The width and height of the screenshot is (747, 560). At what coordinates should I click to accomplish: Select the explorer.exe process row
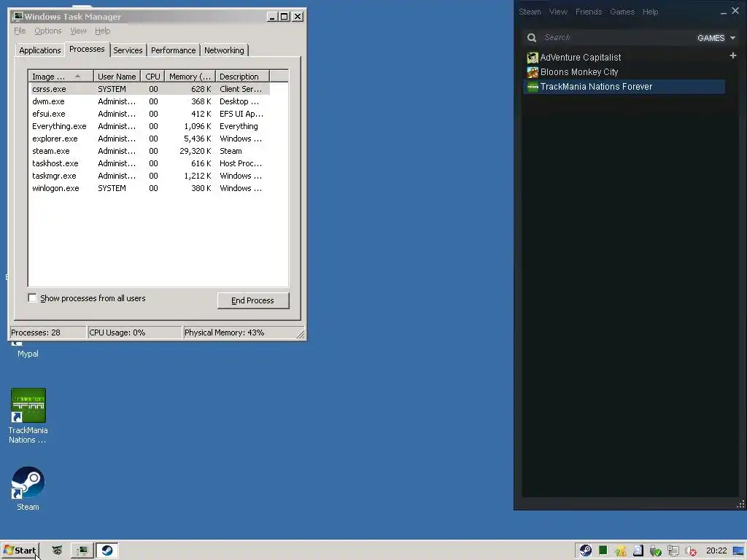[150, 139]
